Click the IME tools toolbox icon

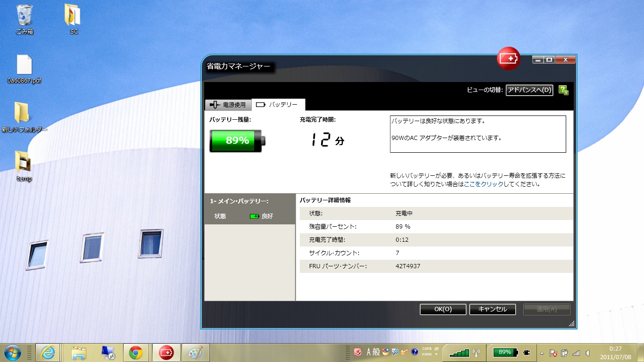405,352
